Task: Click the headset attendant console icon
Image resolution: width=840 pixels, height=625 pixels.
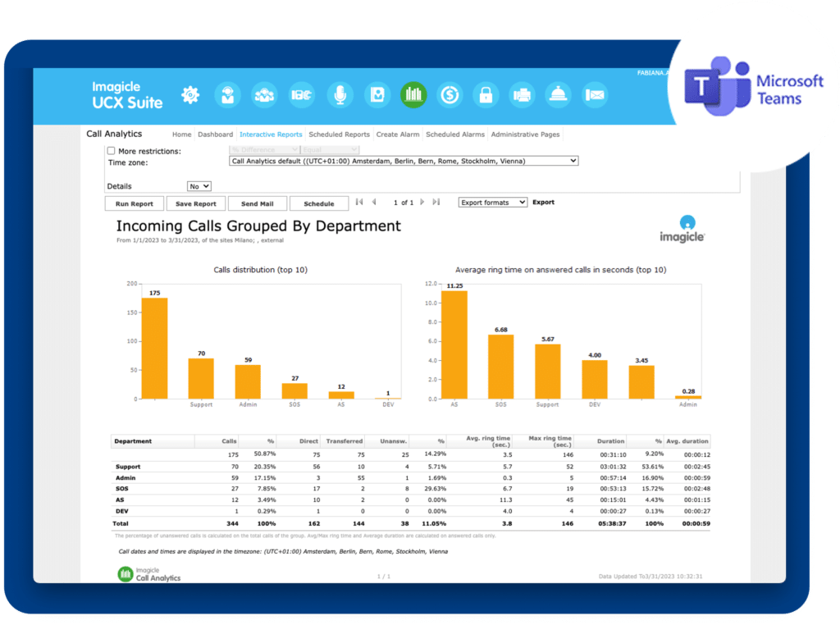Action: point(227,95)
